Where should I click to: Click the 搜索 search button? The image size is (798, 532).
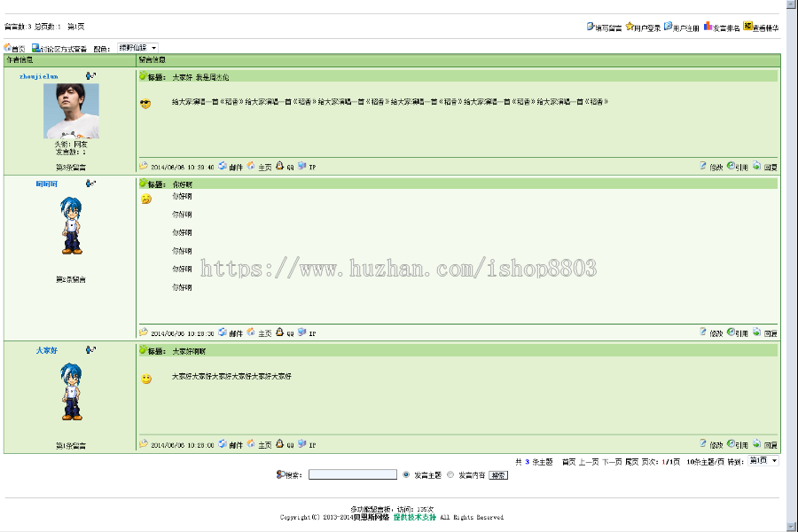(498, 475)
